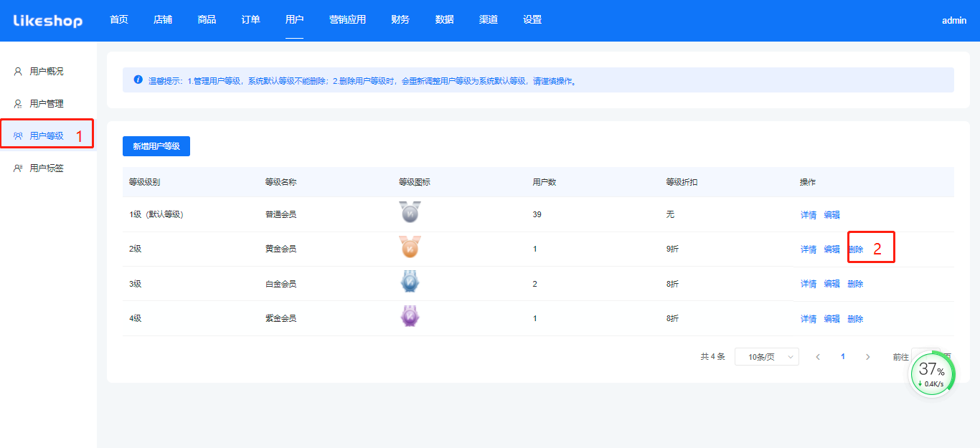This screenshot has height=448, width=980.
Task: Click the 新增用户等级 button
Action: coord(156,146)
